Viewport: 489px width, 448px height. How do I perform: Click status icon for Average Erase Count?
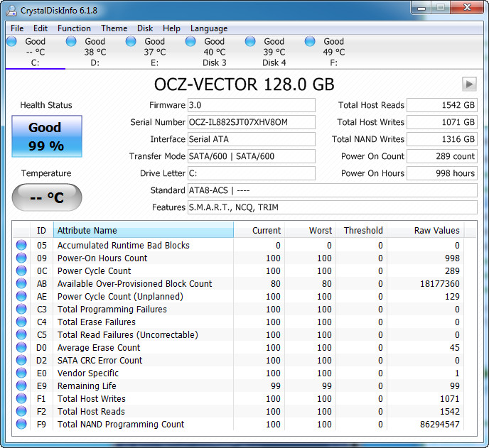(21, 347)
